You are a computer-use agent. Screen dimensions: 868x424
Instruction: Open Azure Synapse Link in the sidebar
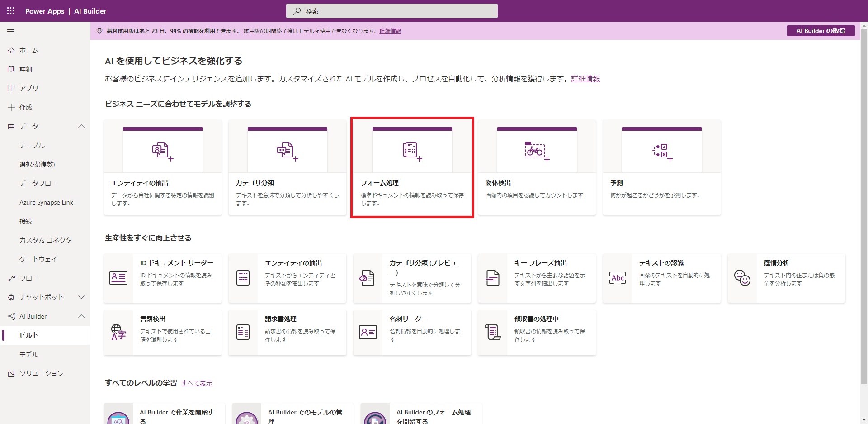tap(45, 202)
